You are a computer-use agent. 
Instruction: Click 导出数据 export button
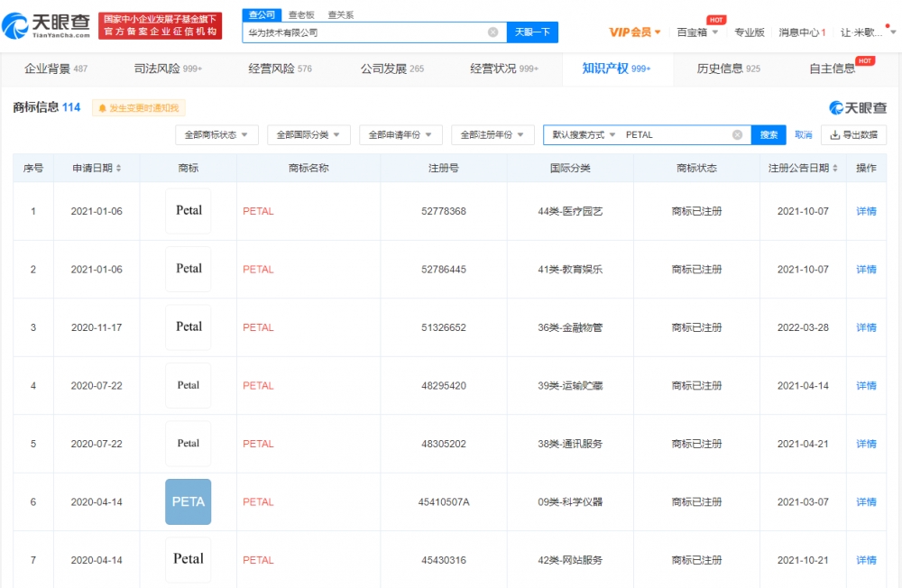pyautogui.click(x=853, y=134)
